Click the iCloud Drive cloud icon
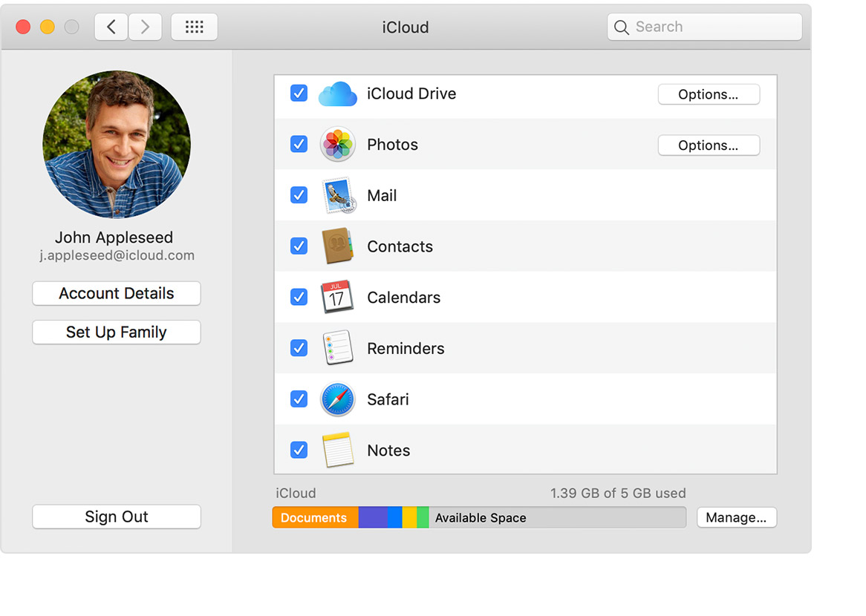 (337, 94)
